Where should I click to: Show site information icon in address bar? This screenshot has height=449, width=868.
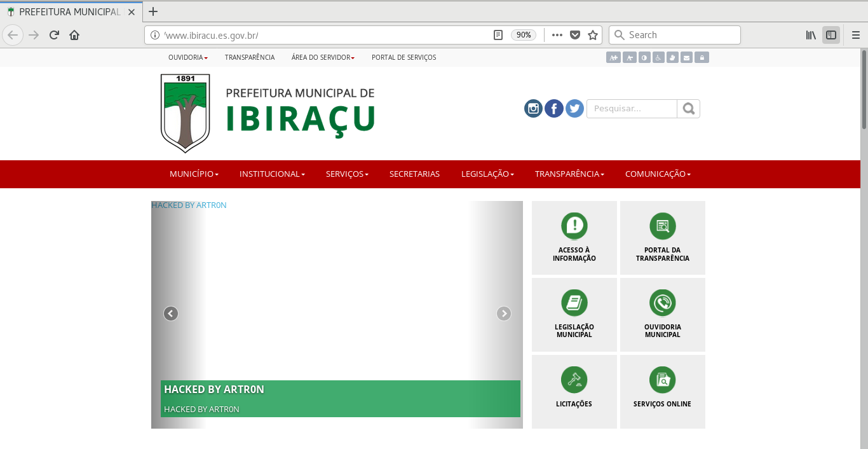click(x=154, y=35)
